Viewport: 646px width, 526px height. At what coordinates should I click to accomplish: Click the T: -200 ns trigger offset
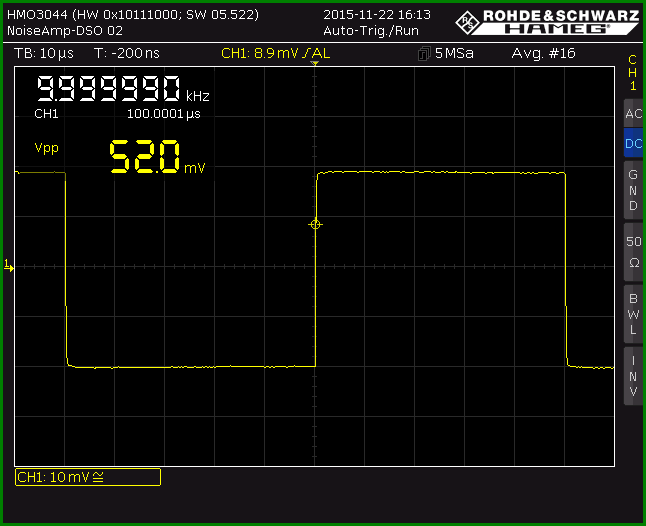(126, 54)
